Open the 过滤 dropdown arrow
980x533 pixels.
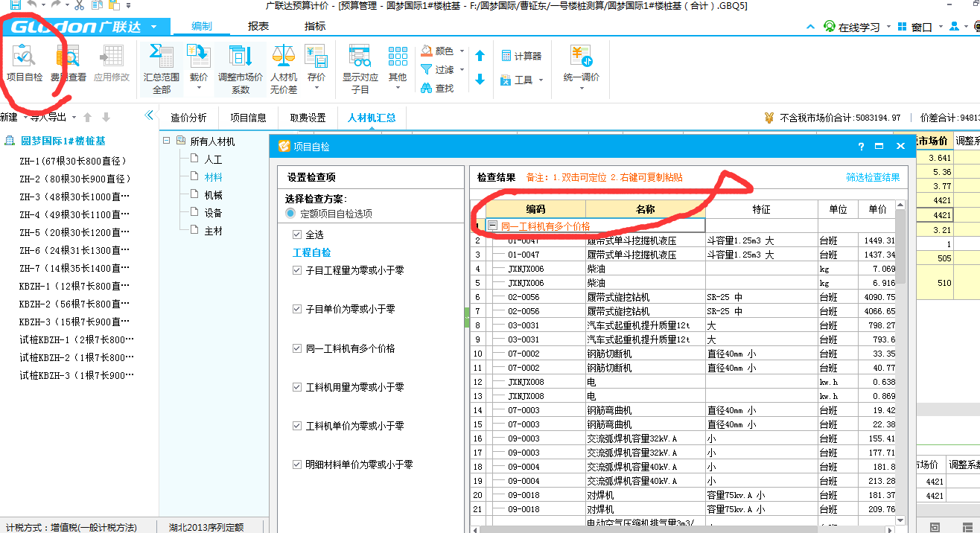(462, 69)
